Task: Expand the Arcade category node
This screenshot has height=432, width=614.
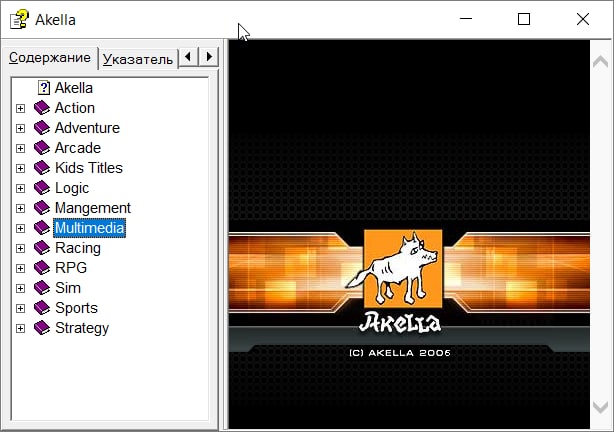Action: point(20,148)
